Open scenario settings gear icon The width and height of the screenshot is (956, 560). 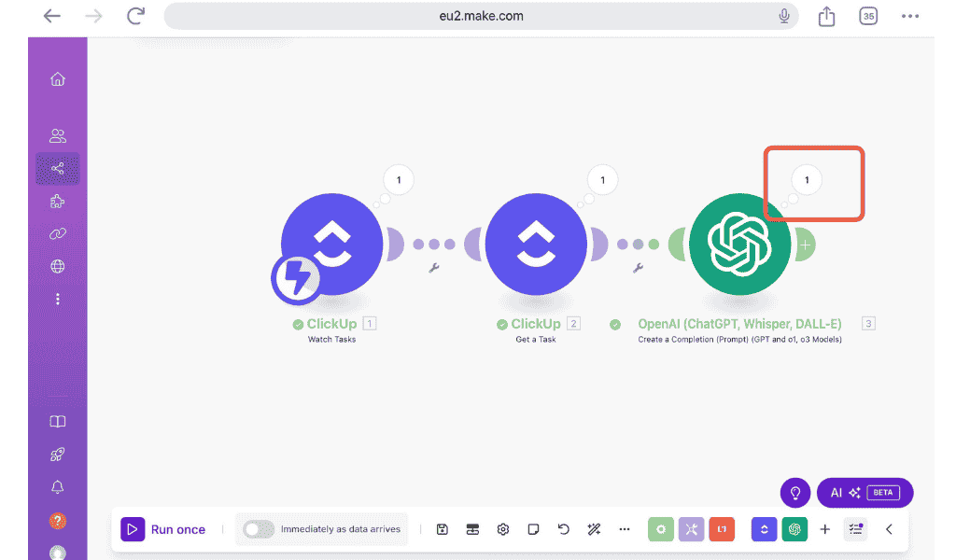[503, 529]
